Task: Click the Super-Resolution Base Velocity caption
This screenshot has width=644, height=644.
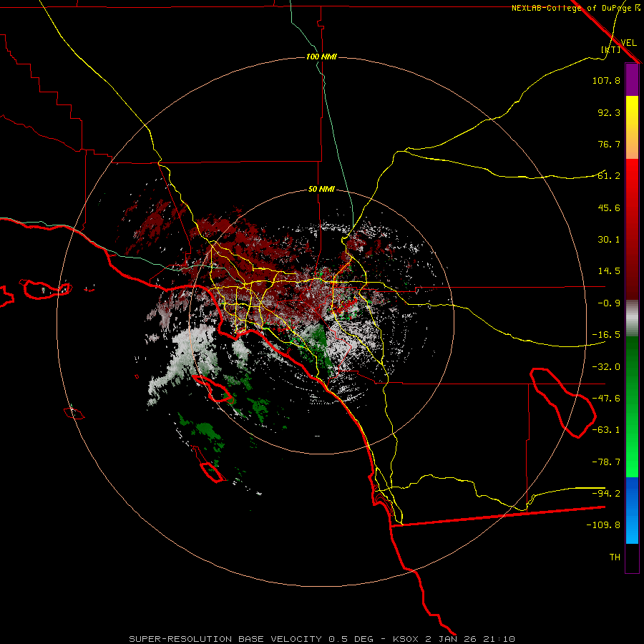Action: [322, 639]
